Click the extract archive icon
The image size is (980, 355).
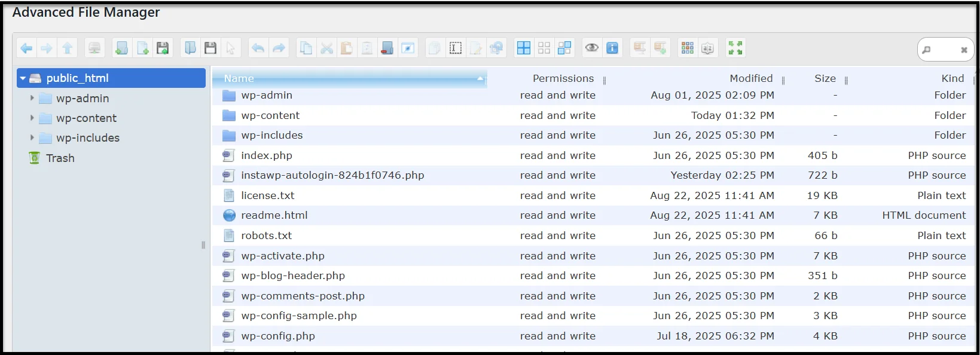point(640,48)
